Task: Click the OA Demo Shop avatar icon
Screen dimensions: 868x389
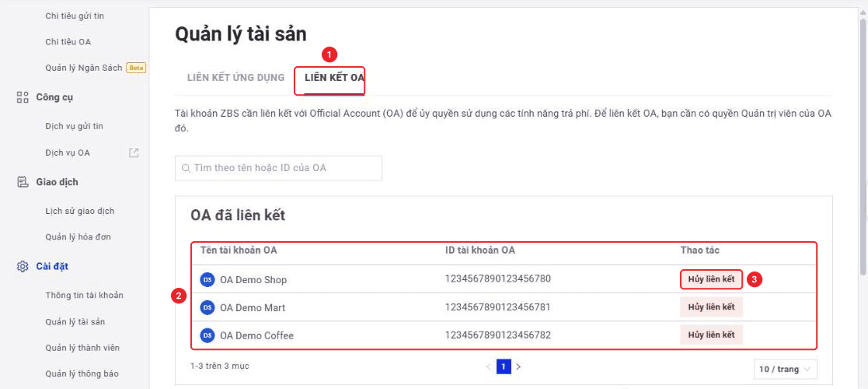Action: click(x=207, y=279)
